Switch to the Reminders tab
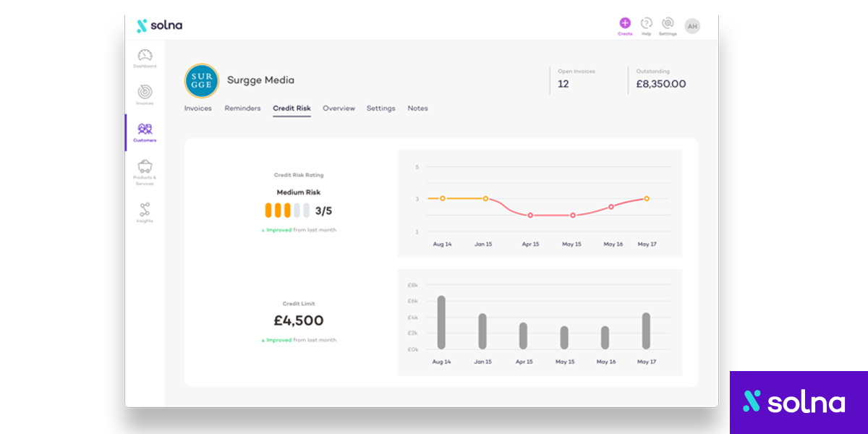 coord(242,109)
